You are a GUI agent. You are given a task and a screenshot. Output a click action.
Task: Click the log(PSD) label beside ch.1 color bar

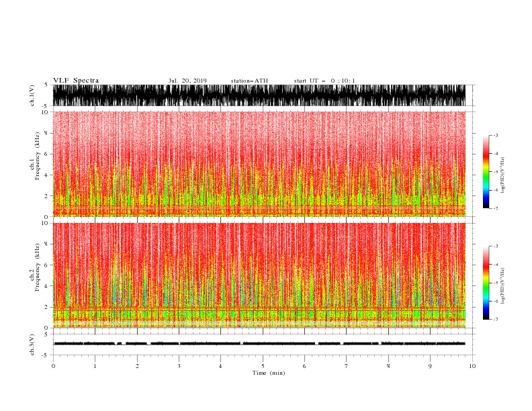(x=503, y=175)
